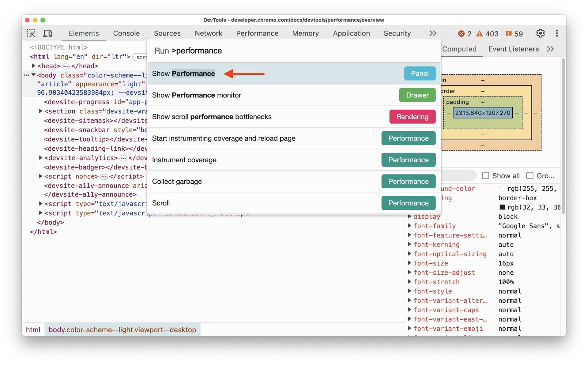The image size is (588, 365).
Task: Switch to the Console tab
Action: pos(126,33)
